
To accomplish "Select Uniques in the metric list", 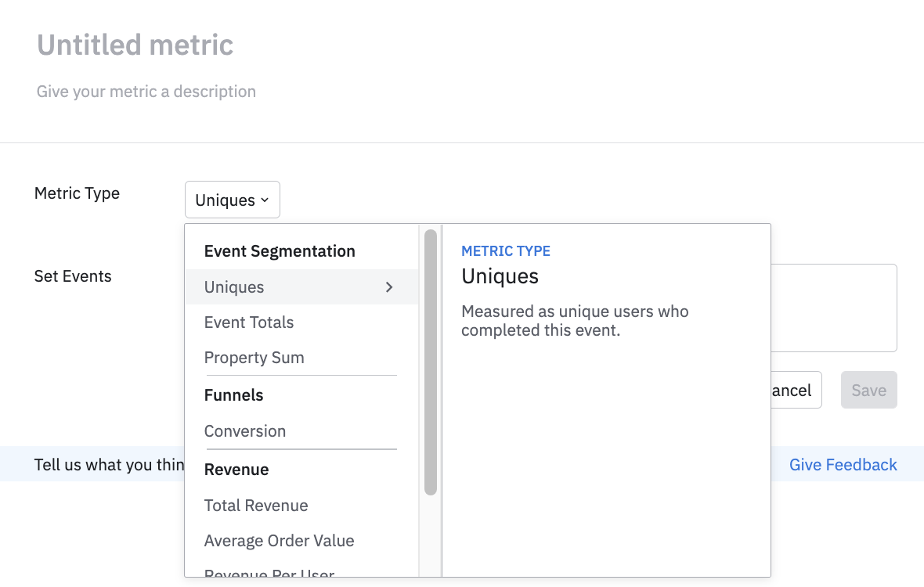I will (x=234, y=287).
